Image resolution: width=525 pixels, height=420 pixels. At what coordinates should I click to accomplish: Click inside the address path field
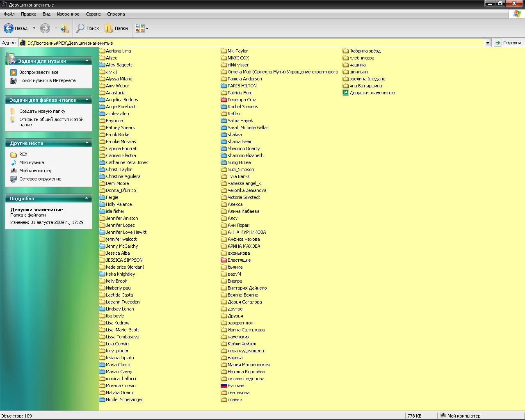tap(246, 43)
